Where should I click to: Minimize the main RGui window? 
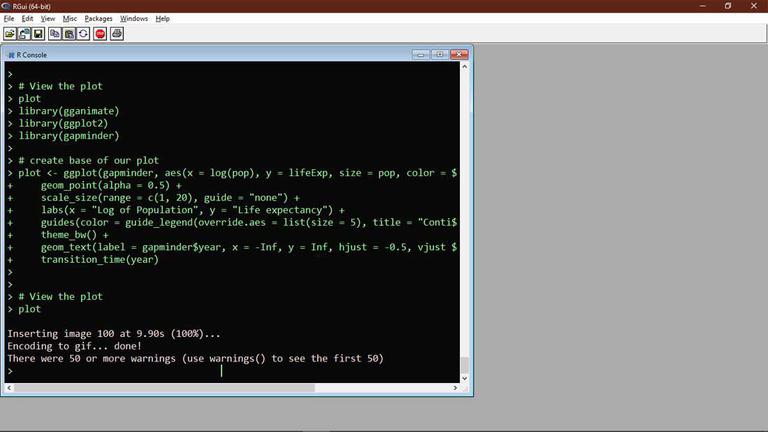click(703, 6)
